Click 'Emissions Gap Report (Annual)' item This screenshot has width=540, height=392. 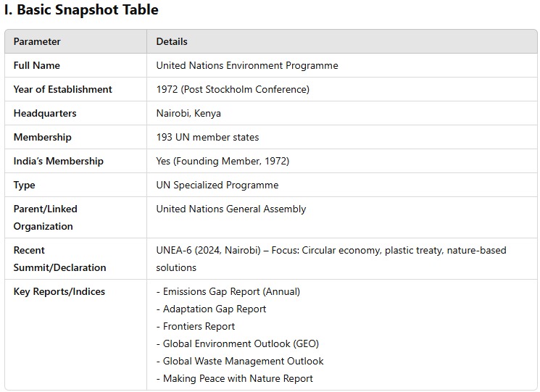[231, 291]
